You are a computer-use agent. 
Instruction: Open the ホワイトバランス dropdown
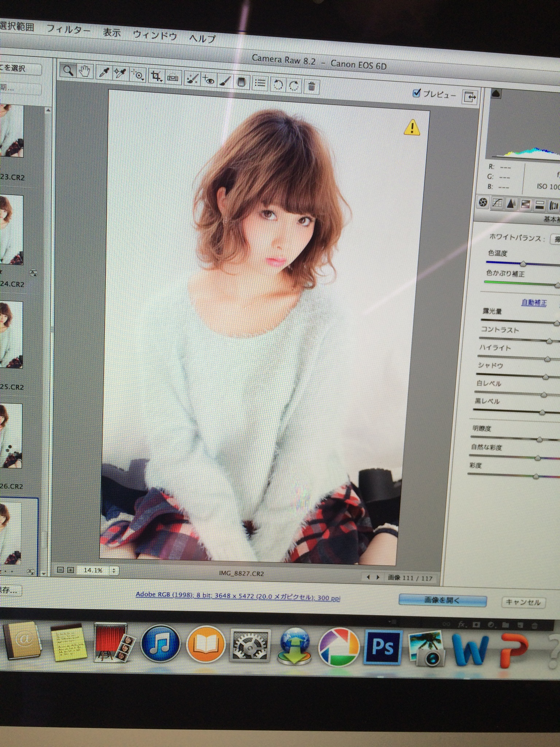point(555,239)
